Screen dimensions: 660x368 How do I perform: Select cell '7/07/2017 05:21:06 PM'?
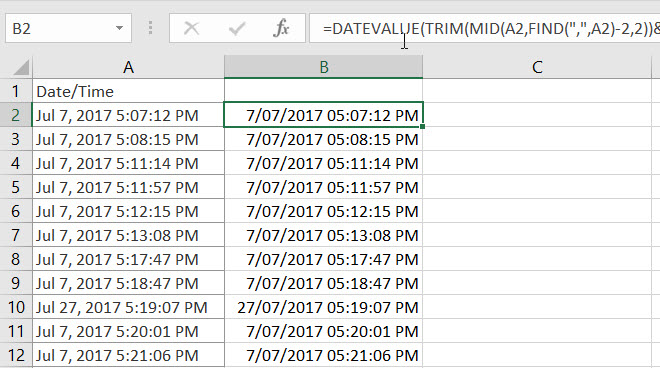323,355
